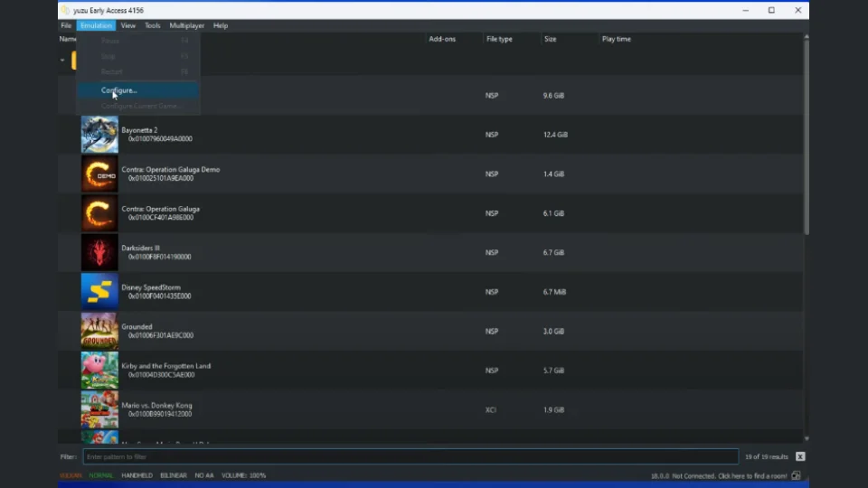Close the open Emulation menu

(96, 25)
